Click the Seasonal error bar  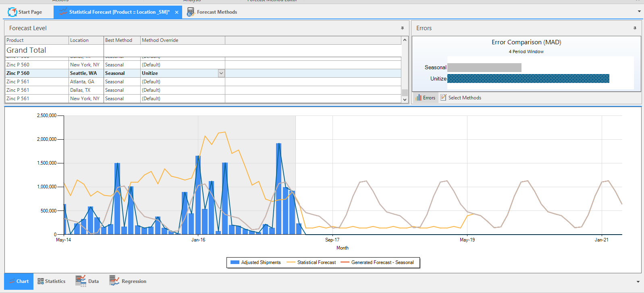(484, 68)
